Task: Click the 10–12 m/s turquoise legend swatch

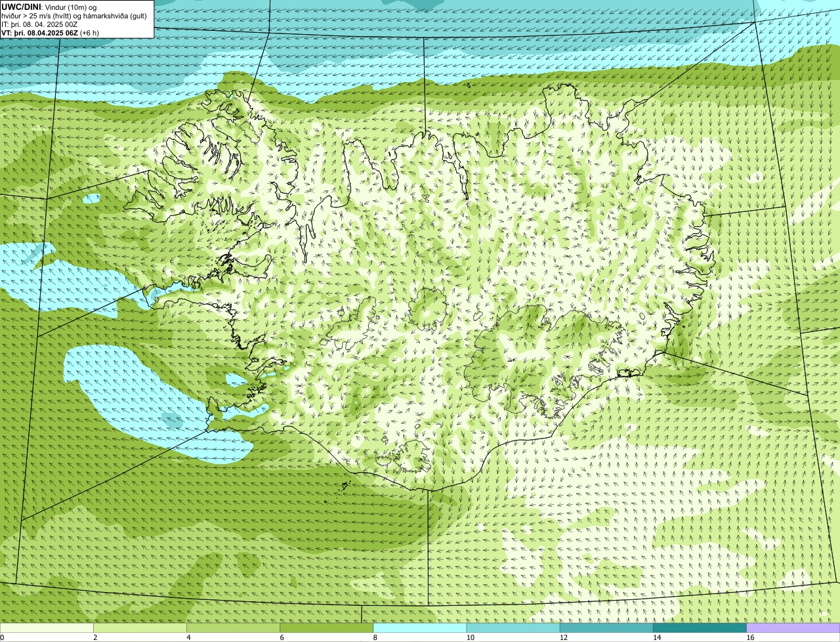Action: (513, 628)
